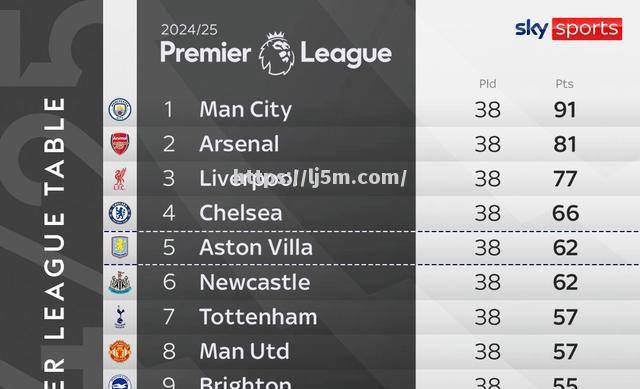Click the Chelsea club crest

click(x=120, y=213)
